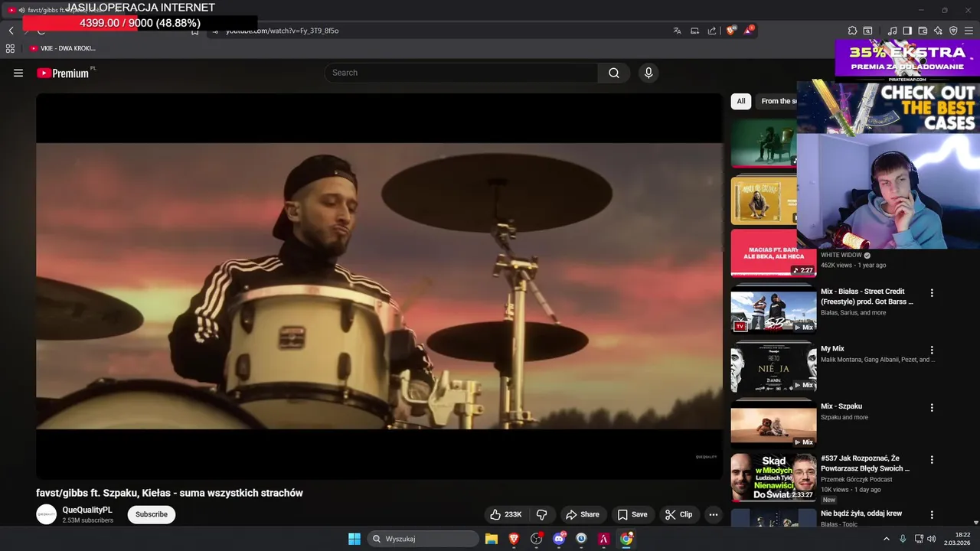
Task: Open the QueQualityPL channel name
Action: click(x=87, y=510)
